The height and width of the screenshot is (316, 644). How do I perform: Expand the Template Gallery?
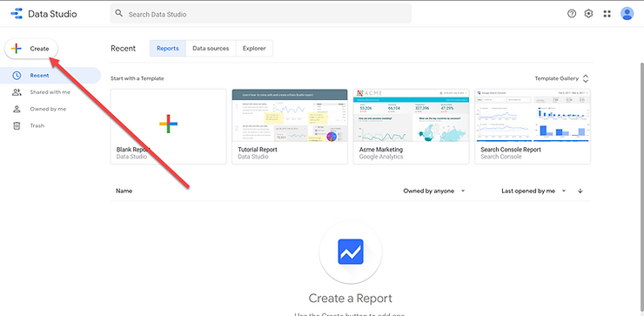[562, 78]
